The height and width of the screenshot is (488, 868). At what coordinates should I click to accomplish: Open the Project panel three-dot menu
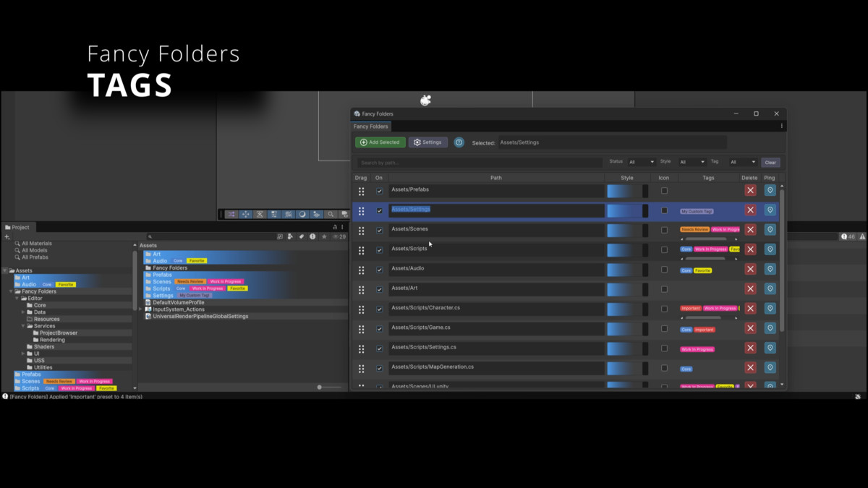(x=343, y=227)
